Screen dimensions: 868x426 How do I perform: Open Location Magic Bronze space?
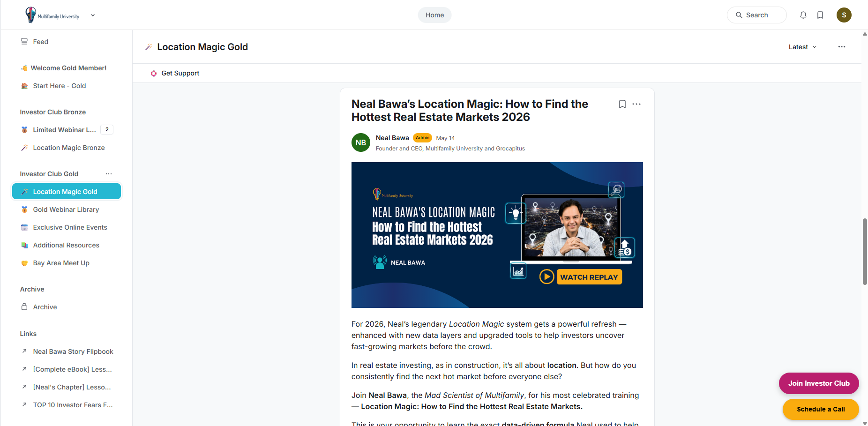[x=66, y=148]
